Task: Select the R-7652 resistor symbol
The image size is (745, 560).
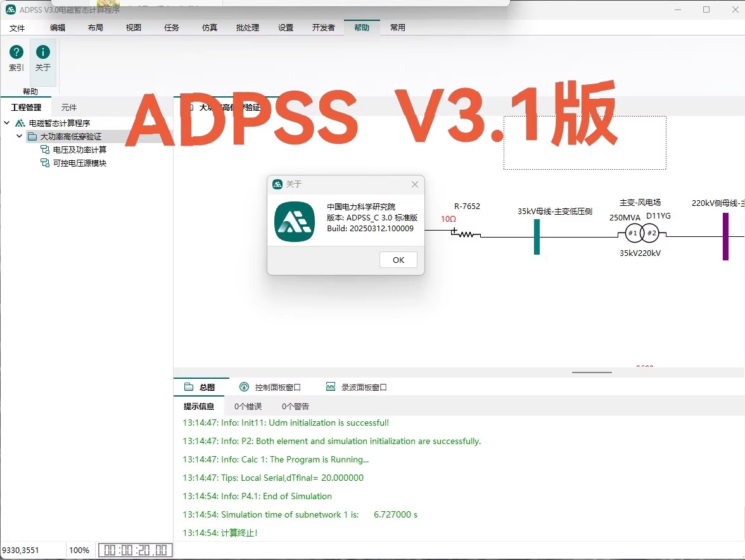Action: 466,233
